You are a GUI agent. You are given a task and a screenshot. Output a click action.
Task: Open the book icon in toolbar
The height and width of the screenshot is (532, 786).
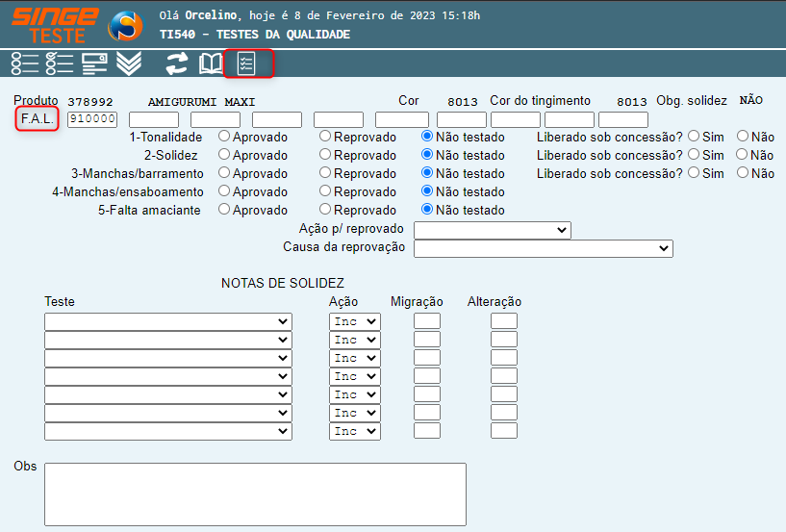point(211,64)
